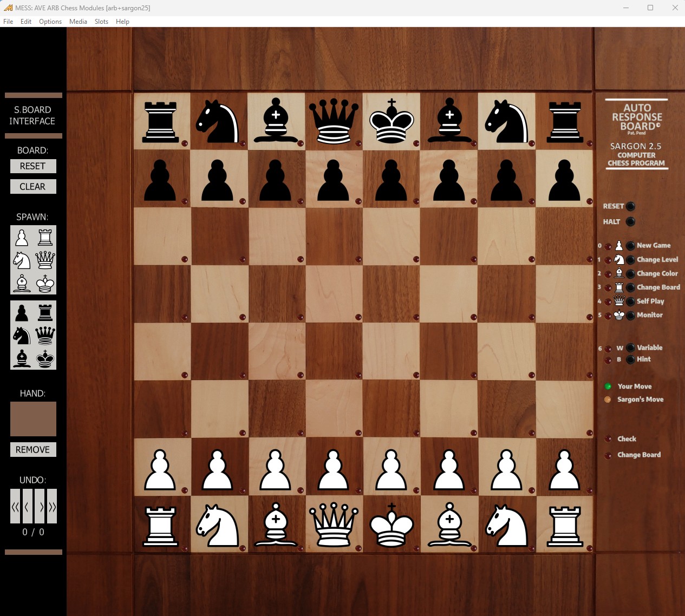The image size is (685, 616).
Task: Spawn a black pawn piece
Action: 22,313
